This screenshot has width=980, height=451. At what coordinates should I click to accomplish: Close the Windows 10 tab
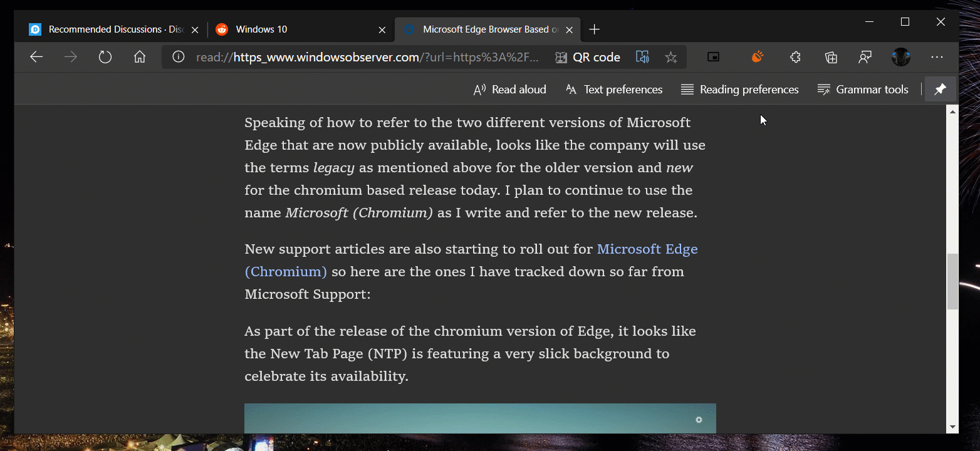[382, 29]
